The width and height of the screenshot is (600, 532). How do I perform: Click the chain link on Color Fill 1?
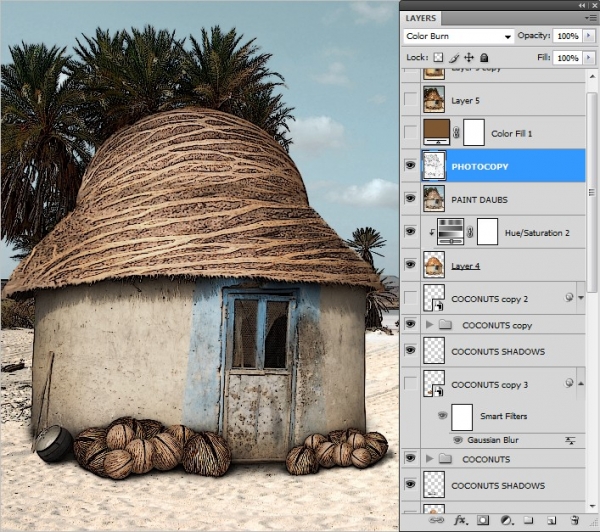click(x=456, y=133)
